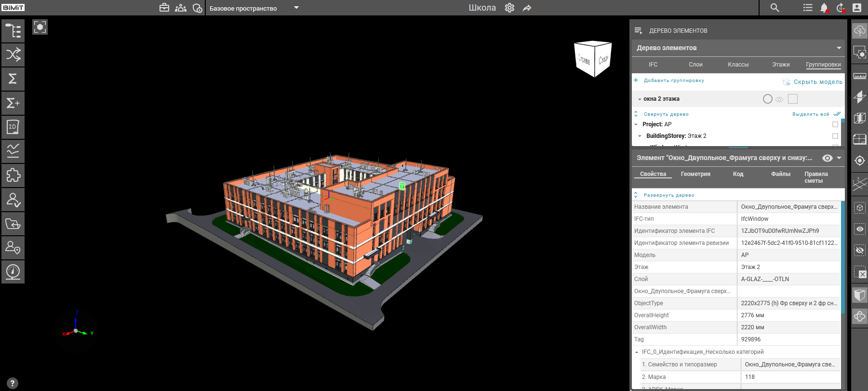Screen dimensions: 868x391
Task: Open the project settings gear beside Школа
Action: pyautogui.click(x=509, y=8)
